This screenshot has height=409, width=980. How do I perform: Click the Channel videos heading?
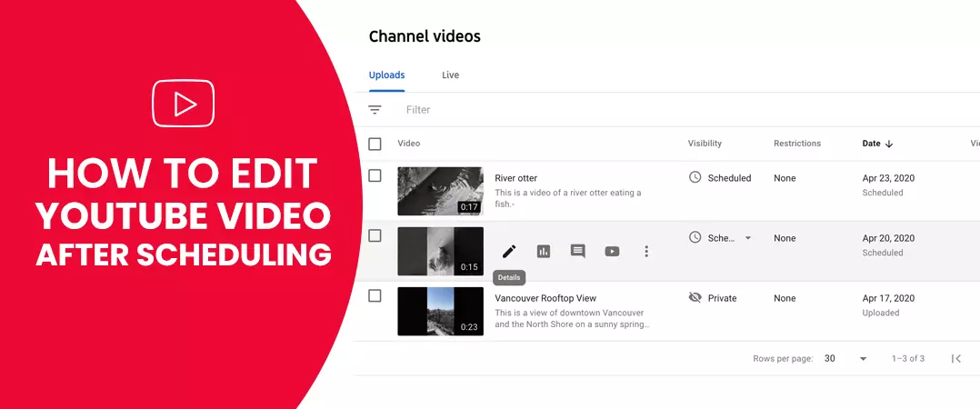[425, 36]
